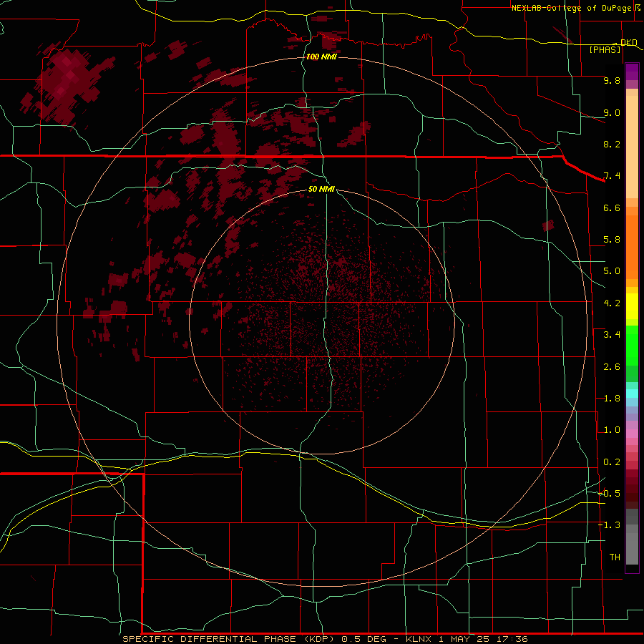Screen dimensions: 644x644
Task: Click the -0.5 value on the color scale
Action: click(610, 494)
